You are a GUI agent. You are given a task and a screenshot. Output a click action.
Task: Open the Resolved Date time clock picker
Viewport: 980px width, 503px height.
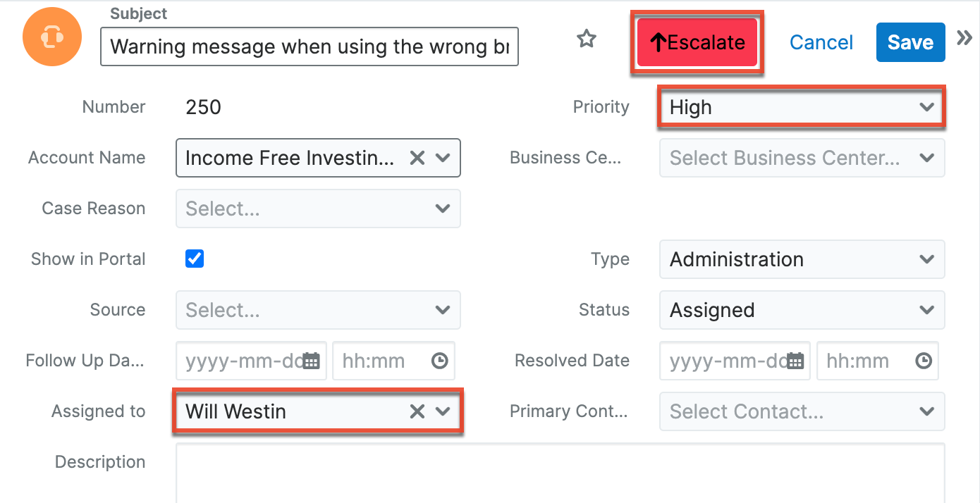pos(924,360)
